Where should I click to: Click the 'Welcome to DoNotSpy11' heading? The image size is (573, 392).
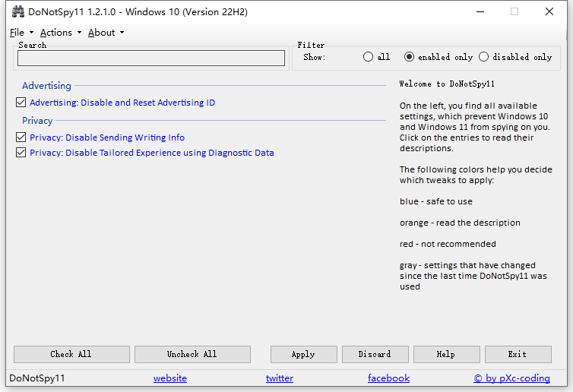447,84
